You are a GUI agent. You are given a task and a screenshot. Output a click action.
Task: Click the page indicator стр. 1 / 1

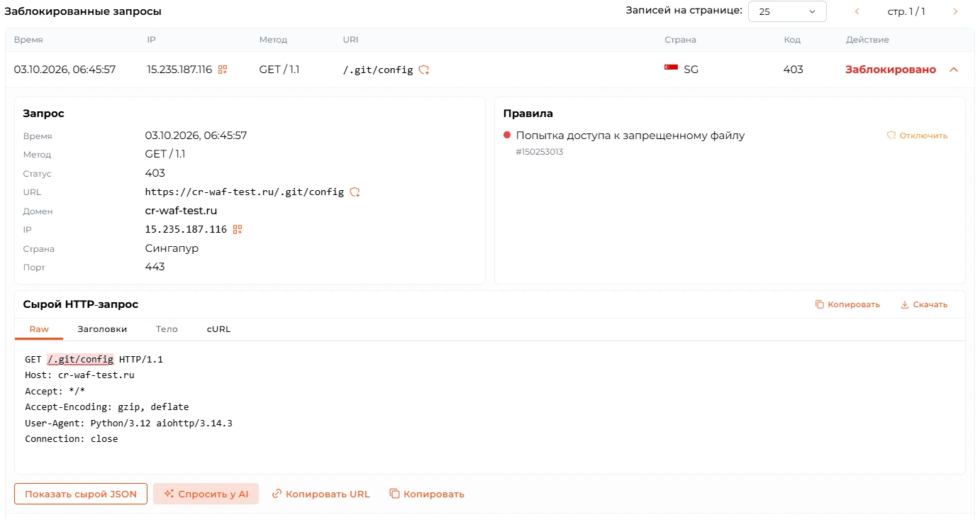pyautogui.click(x=906, y=11)
